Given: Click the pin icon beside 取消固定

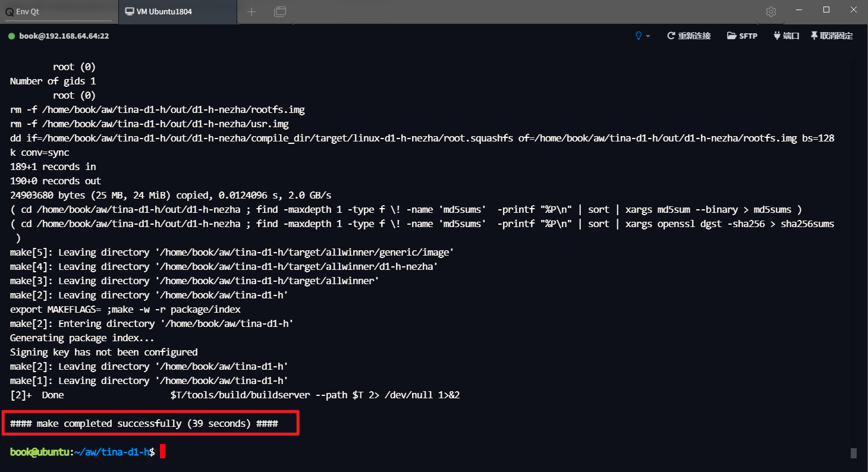Looking at the screenshot, I should 814,36.
